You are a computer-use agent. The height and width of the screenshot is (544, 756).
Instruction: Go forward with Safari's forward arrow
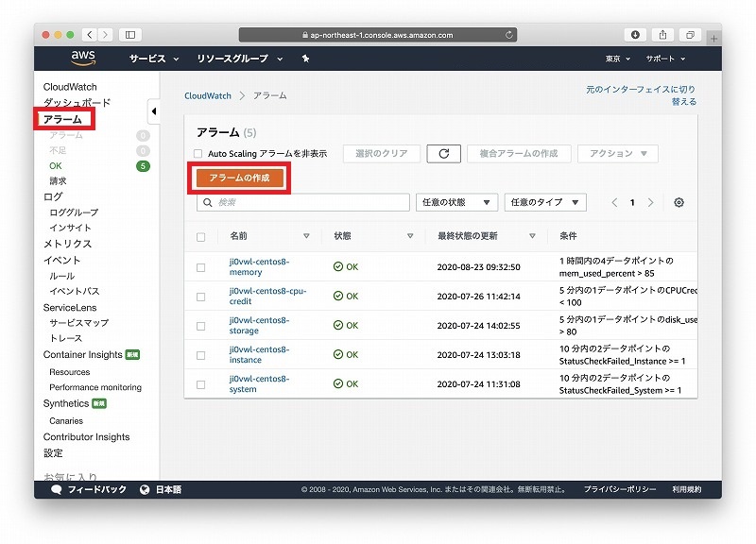105,35
